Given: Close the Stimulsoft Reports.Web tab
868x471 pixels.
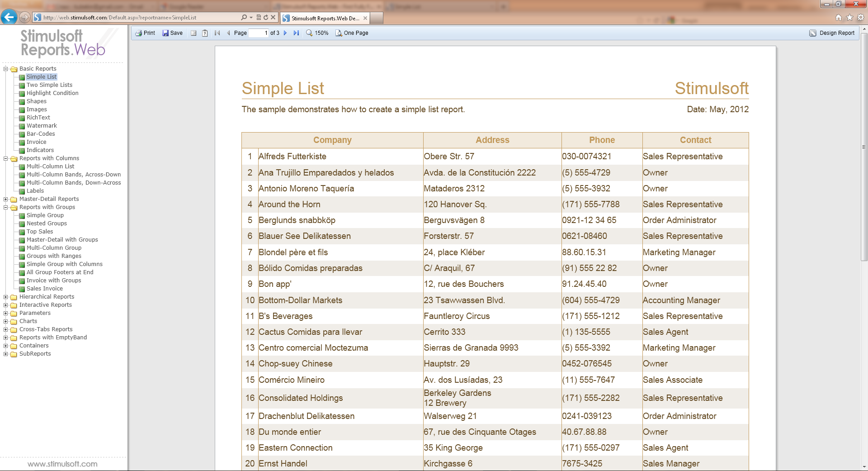Looking at the screenshot, I should point(365,18).
